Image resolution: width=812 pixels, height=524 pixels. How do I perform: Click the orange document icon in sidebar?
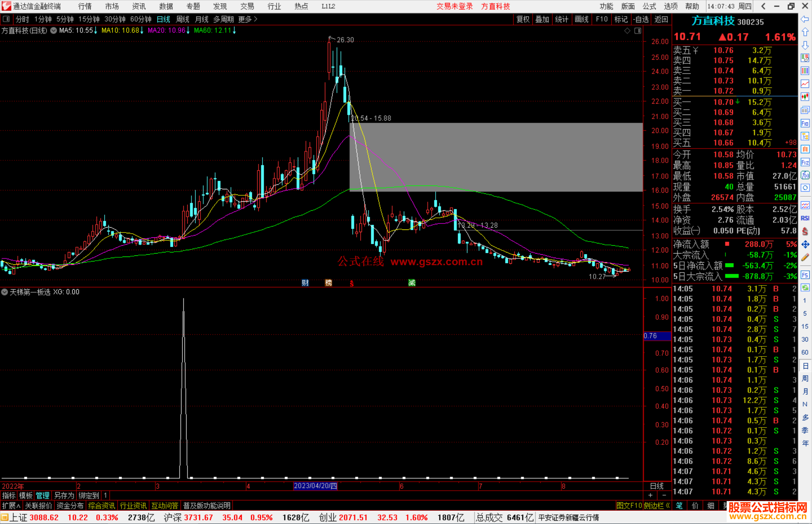[805, 149]
